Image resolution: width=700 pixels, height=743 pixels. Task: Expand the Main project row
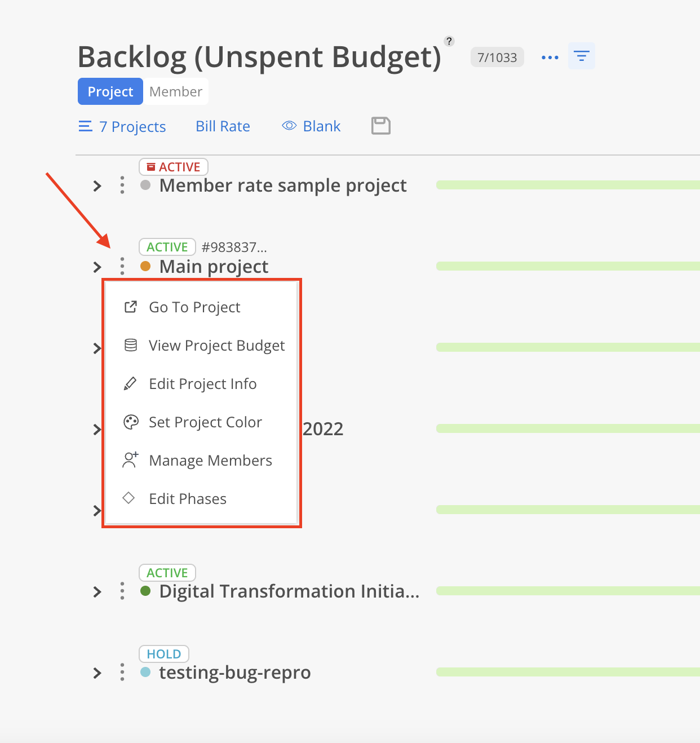98,267
